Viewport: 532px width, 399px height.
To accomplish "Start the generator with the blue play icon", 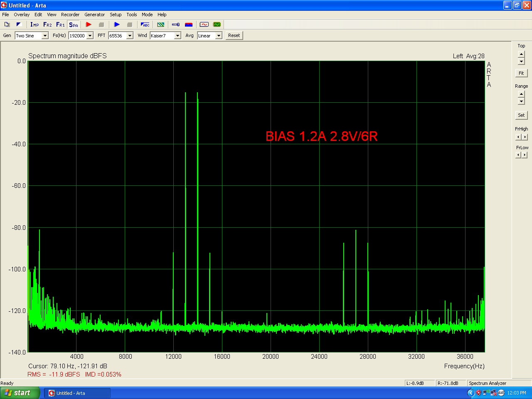I will click(117, 25).
